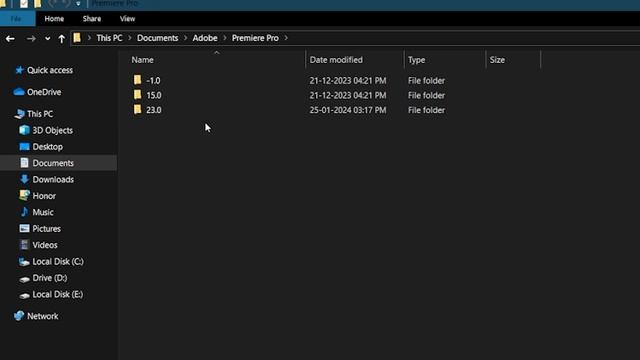Image resolution: width=640 pixels, height=360 pixels.
Task: Open Pictures in sidebar
Action: click(47, 229)
